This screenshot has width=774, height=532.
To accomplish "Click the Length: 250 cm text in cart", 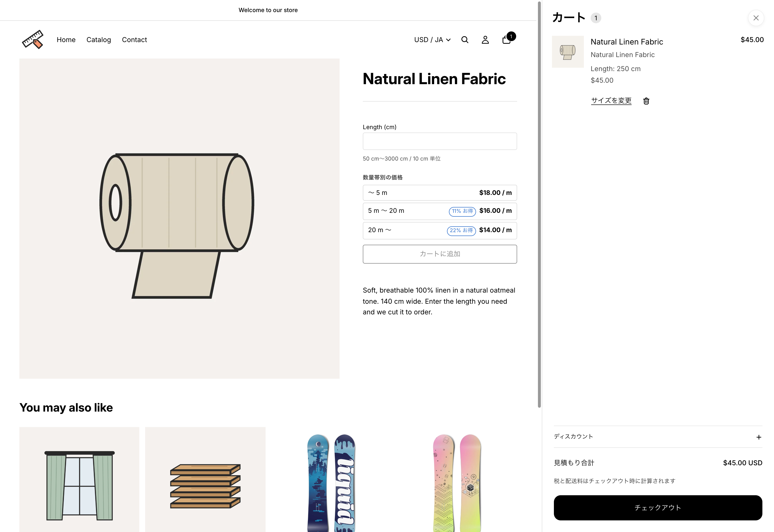I will 615,69.
